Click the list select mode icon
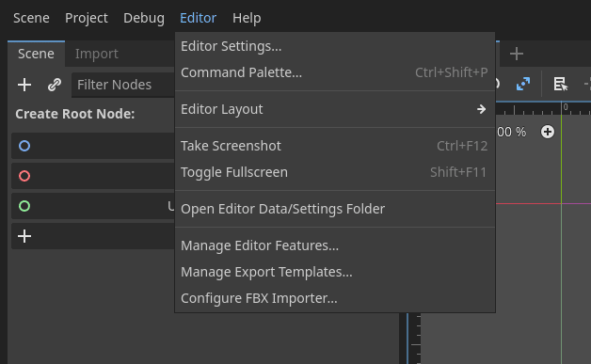 [x=561, y=84]
